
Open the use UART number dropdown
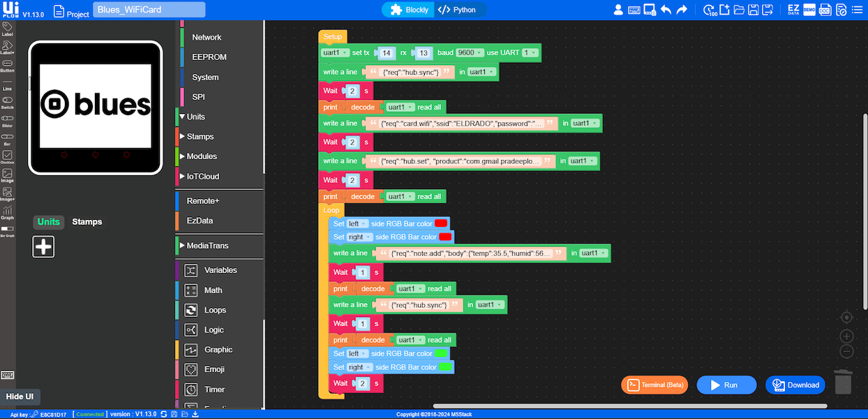[531, 52]
